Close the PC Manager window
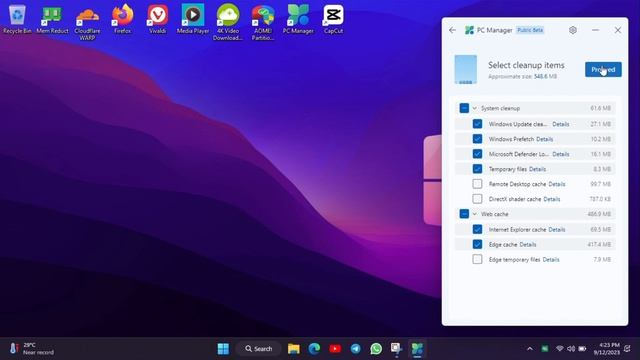Image resolution: width=640 pixels, height=360 pixels. pos(618,30)
